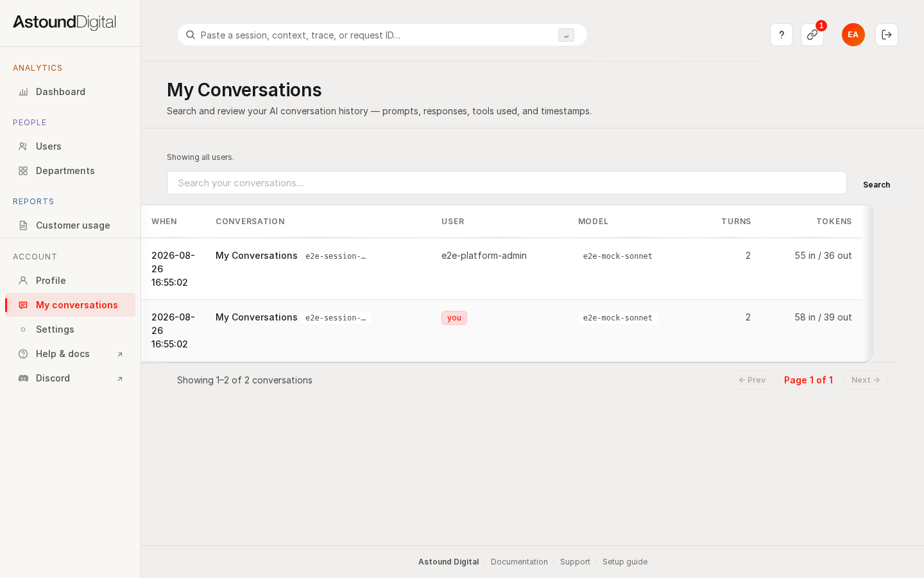
Task: Open Settings in sidebar
Action: (71, 329)
